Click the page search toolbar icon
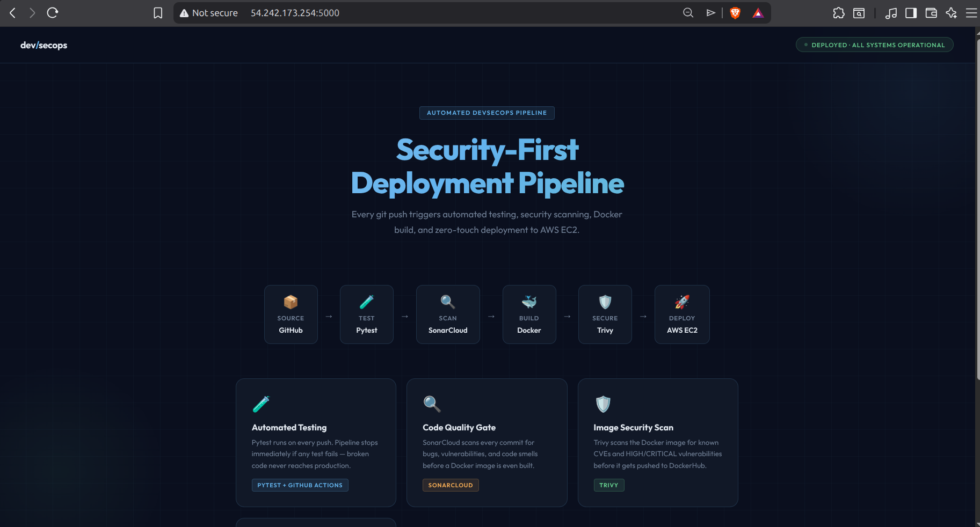 [x=859, y=13]
